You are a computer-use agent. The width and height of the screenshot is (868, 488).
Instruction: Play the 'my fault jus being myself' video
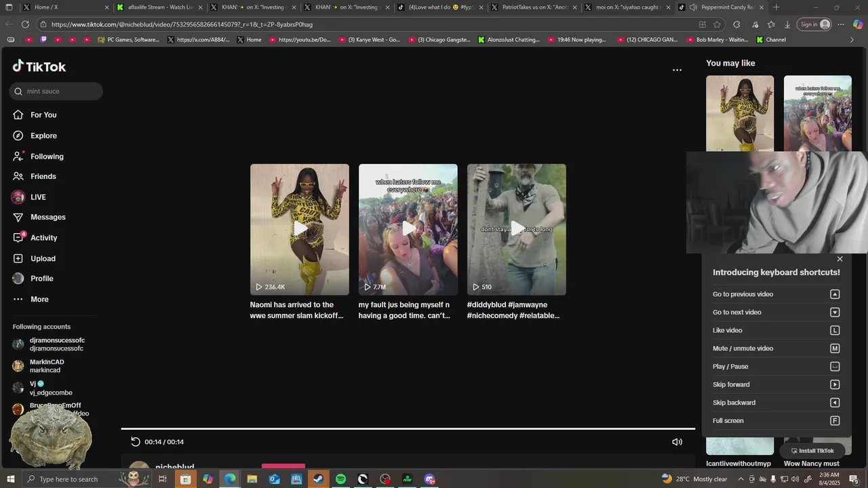click(408, 229)
